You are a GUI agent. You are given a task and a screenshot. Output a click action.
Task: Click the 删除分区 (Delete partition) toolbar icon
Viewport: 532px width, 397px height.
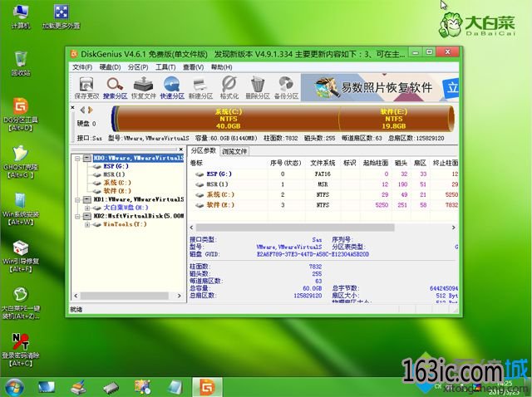(258, 87)
